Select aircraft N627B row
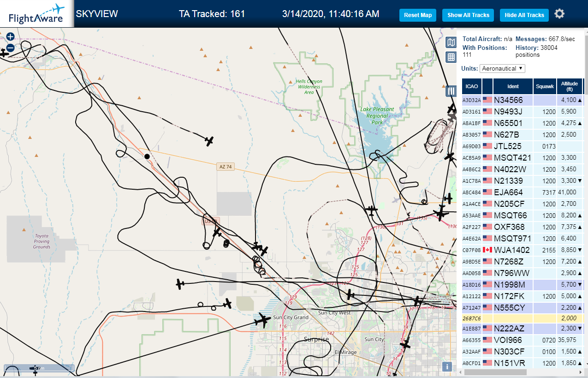Screen dimensions: 588x378 (x=523, y=135)
